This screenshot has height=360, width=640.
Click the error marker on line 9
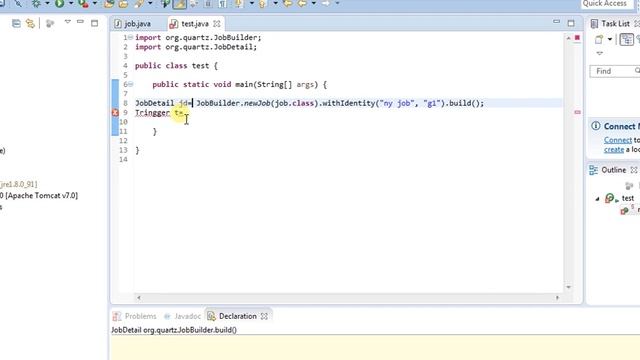(x=116, y=113)
